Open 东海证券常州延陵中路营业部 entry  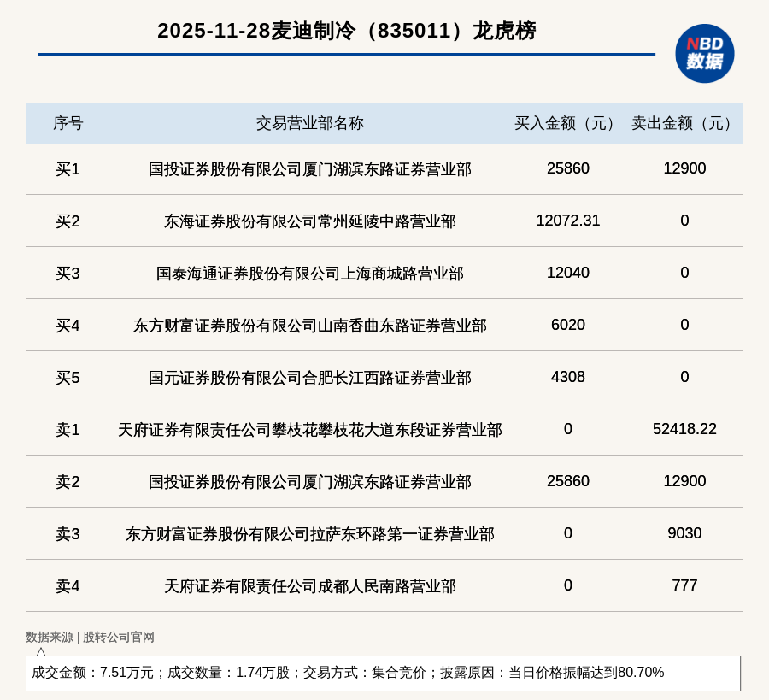(x=309, y=221)
